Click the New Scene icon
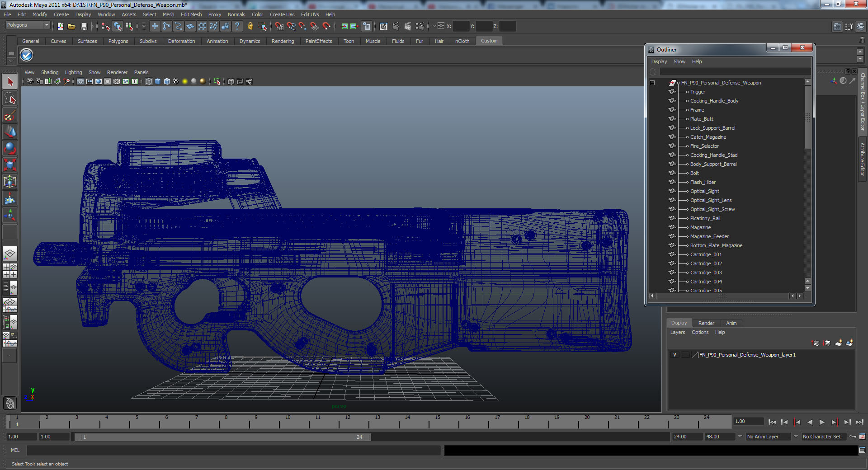Image resolution: width=868 pixels, height=470 pixels. point(60,26)
